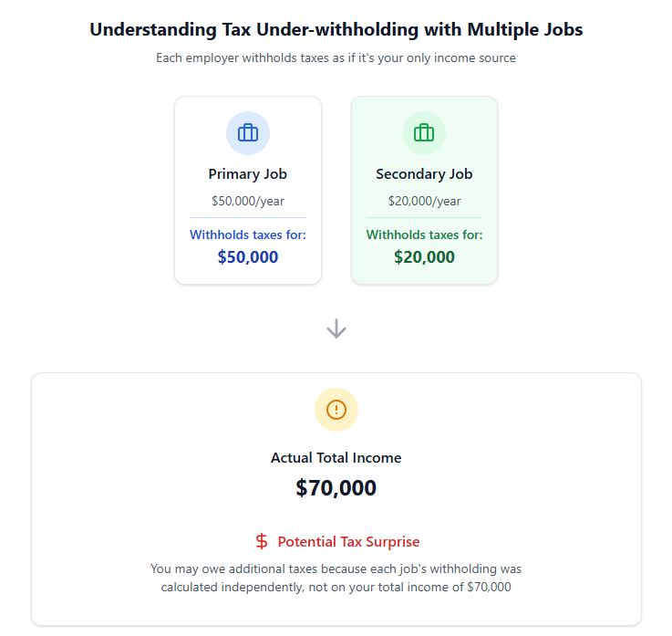Select the Secondary Job heading
Viewport: 672px width, 636px height.
424,174
